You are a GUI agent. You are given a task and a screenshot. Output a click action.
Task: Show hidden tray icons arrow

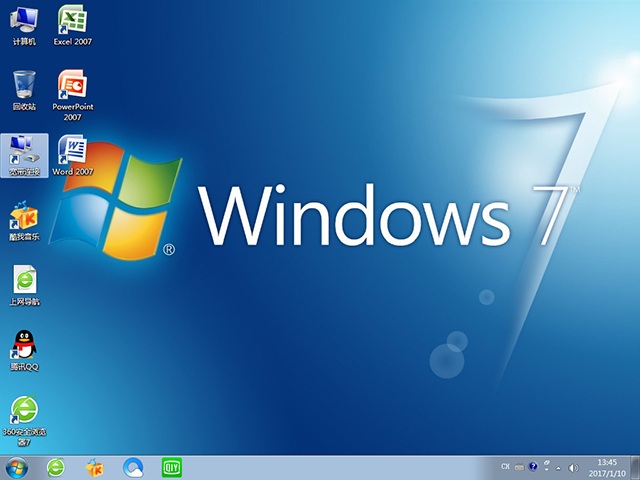tap(559, 468)
